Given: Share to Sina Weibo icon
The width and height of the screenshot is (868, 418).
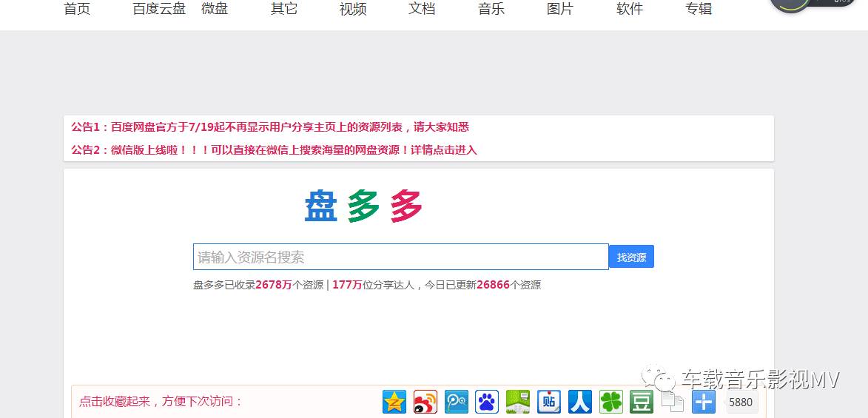Looking at the screenshot, I should (425, 402).
